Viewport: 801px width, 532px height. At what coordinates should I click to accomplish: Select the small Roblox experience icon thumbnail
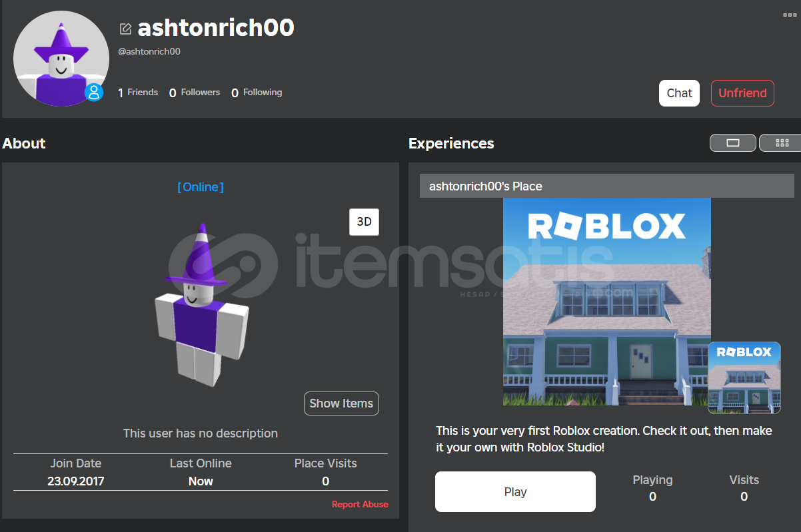pos(744,378)
